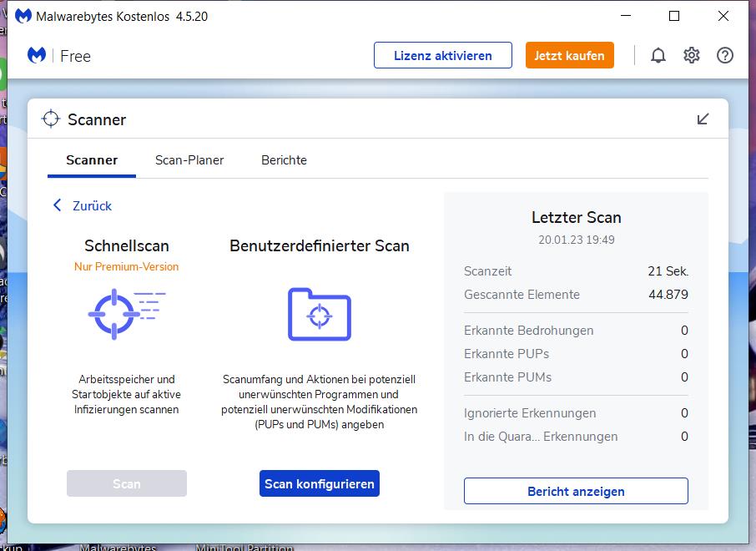Click the Schnellscan description text
The image size is (756, 551).
click(x=126, y=394)
